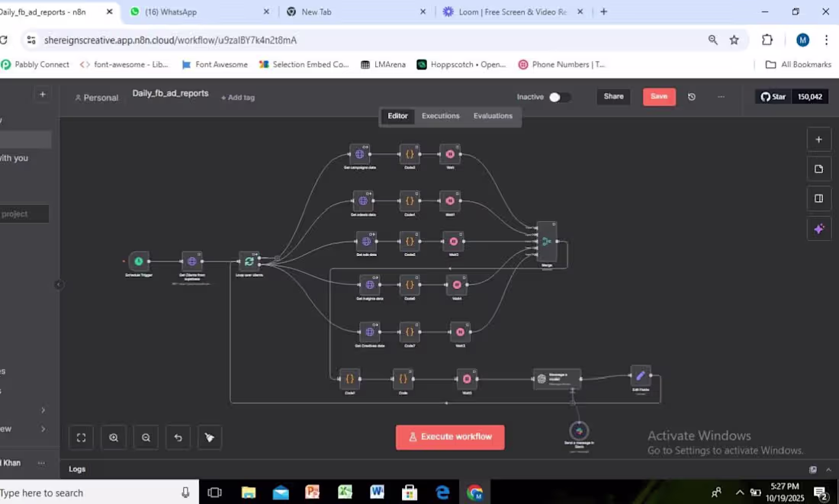Switch to the Evaluations tab

coord(493,116)
